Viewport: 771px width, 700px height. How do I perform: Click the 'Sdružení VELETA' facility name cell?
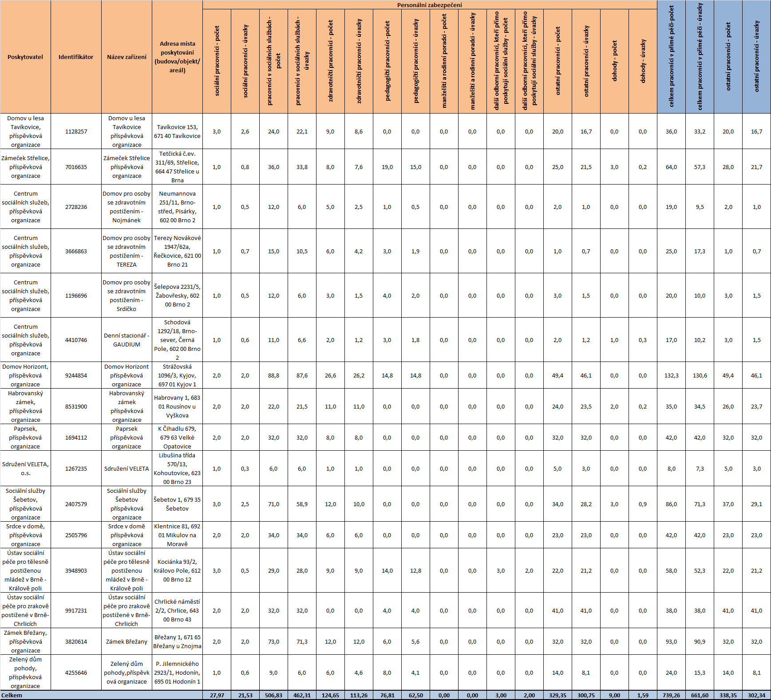127,468
